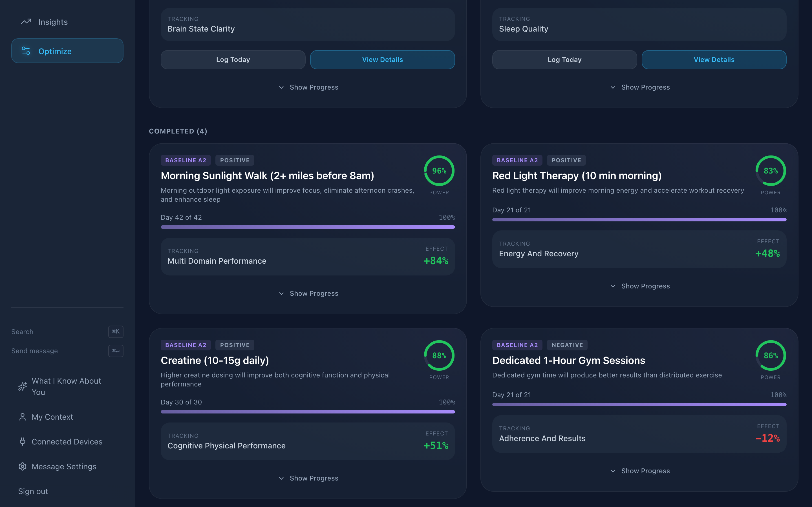
Task: Click the Send message shortcut key badge
Action: pyautogui.click(x=116, y=351)
